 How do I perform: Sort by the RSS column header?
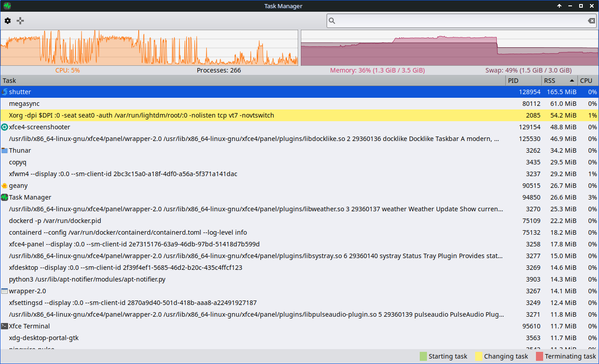[560, 81]
